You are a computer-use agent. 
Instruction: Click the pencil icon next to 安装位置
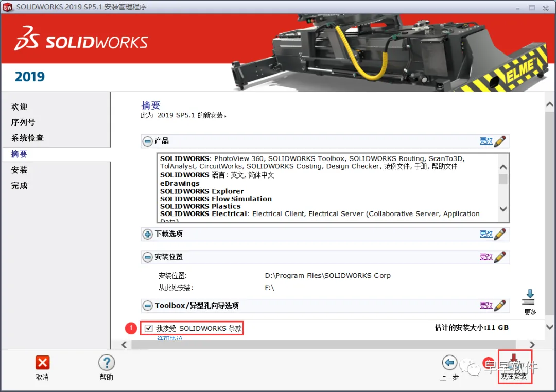499,257
